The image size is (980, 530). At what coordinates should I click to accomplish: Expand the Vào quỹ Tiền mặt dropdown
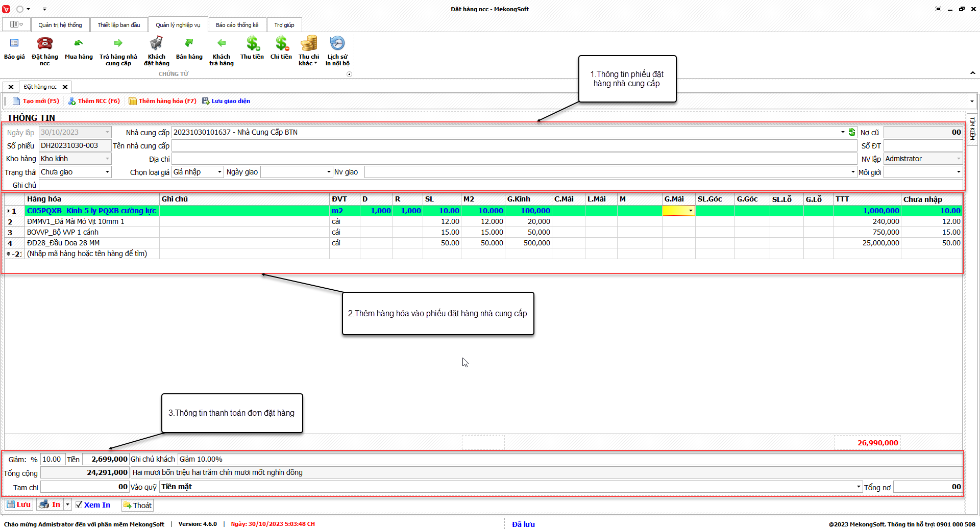coord(859,487)
